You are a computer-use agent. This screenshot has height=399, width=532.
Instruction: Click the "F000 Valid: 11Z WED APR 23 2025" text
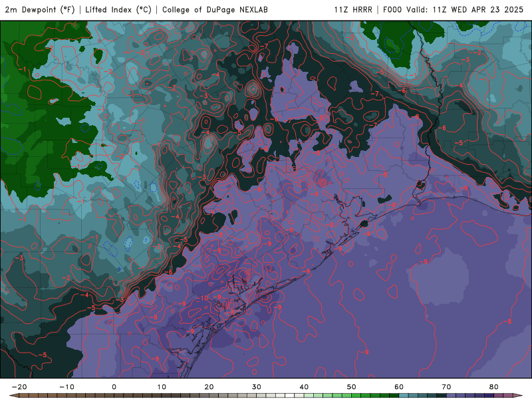point(453,10)
